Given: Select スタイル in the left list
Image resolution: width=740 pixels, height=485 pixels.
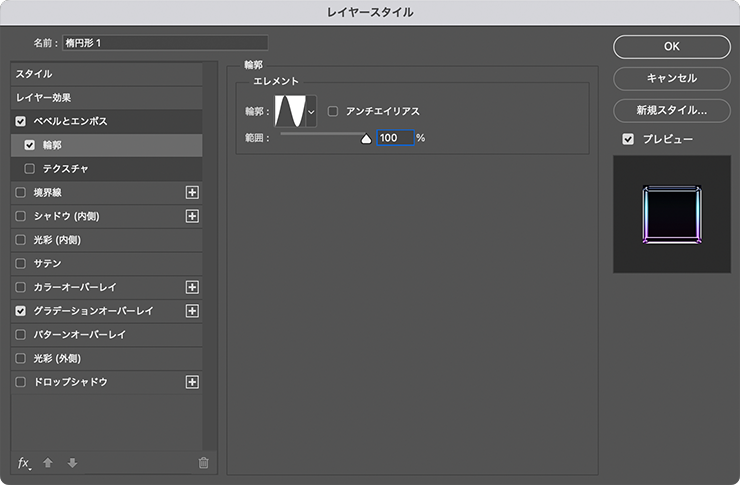Looking at the screenshot, I should pos(34,74).
